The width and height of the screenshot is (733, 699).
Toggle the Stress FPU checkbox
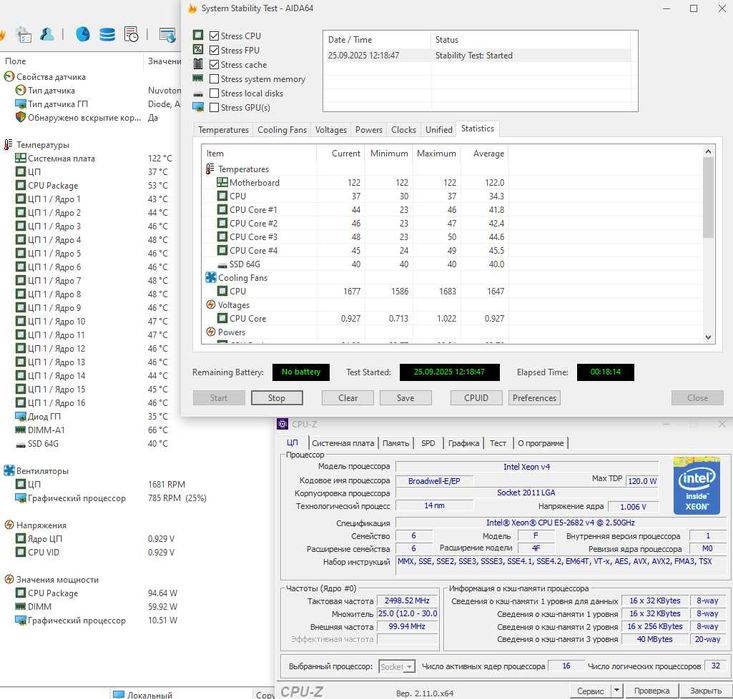click(x=214, y=50)
